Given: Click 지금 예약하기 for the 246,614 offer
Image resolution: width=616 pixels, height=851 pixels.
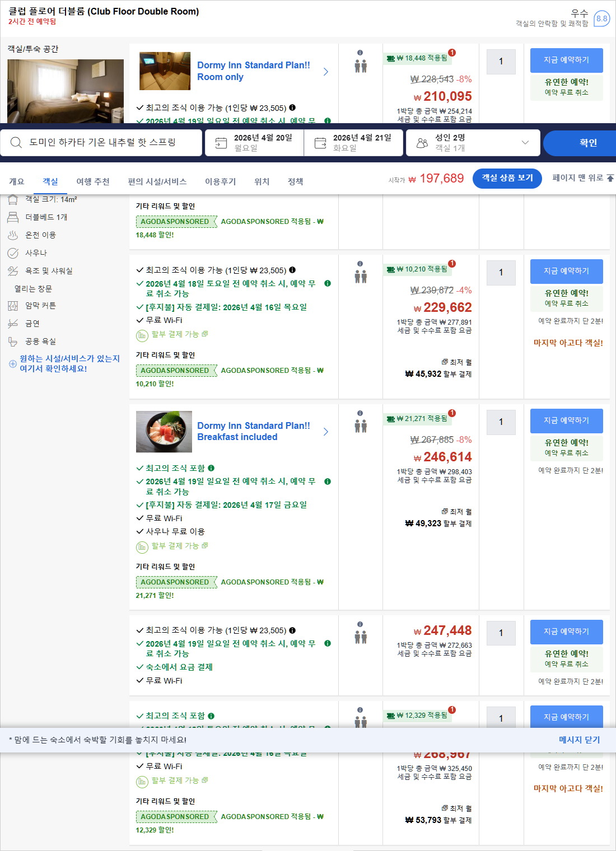Looking at the screenshot, I should [x=566, y=420].
